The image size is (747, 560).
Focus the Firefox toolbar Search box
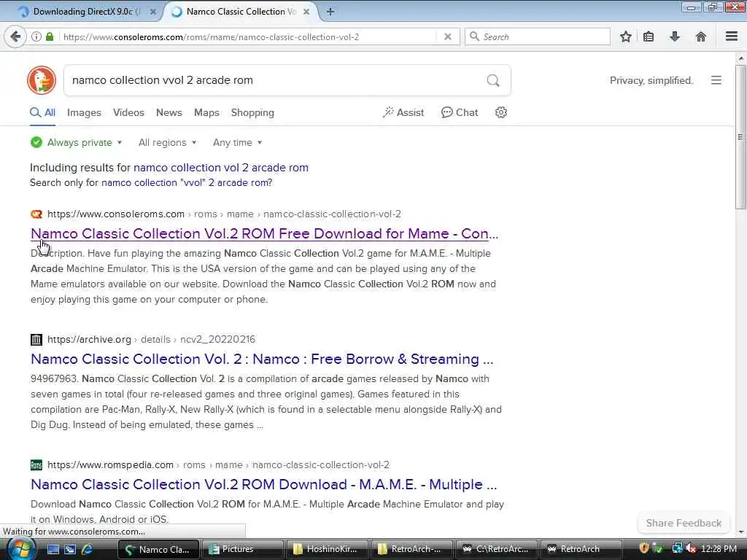[x=538, y=36]
